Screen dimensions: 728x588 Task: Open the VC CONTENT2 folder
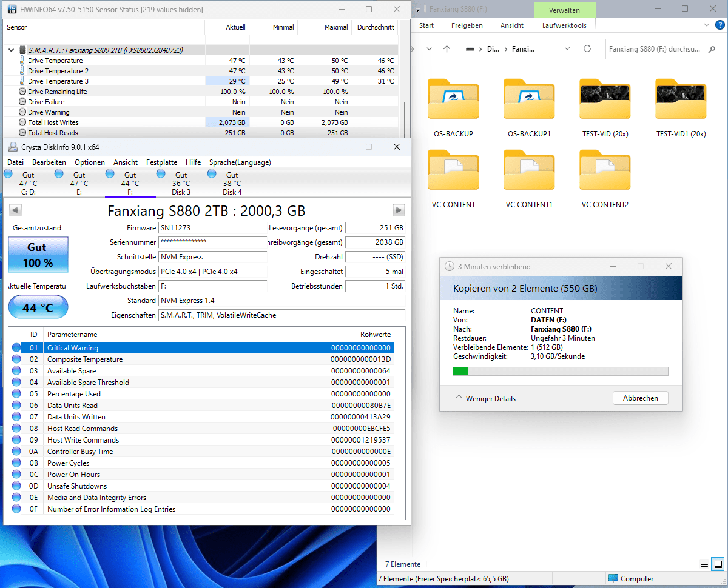(605, 179)
